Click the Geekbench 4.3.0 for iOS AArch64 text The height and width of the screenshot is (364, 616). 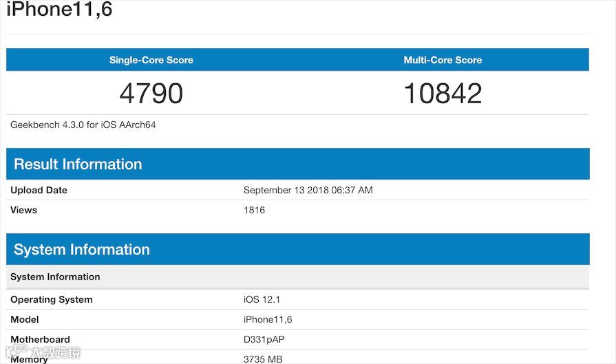[83, 125]
